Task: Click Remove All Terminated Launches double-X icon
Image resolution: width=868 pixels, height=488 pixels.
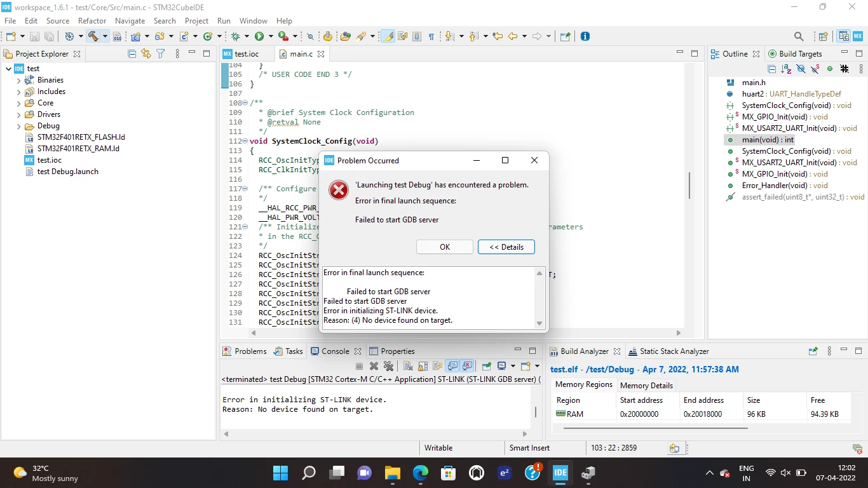Action: 388,366
